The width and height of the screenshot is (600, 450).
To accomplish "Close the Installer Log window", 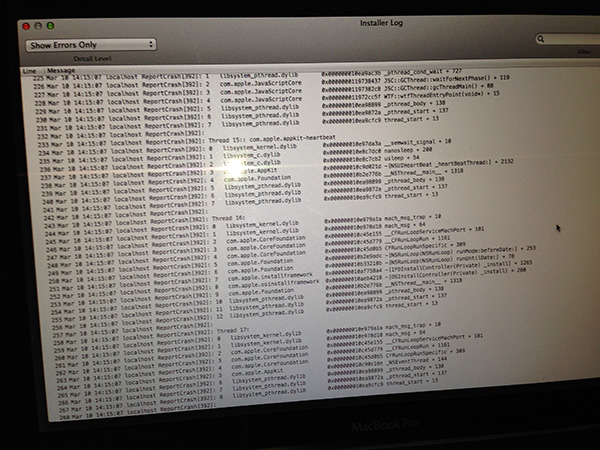I will tap(26, 26).
